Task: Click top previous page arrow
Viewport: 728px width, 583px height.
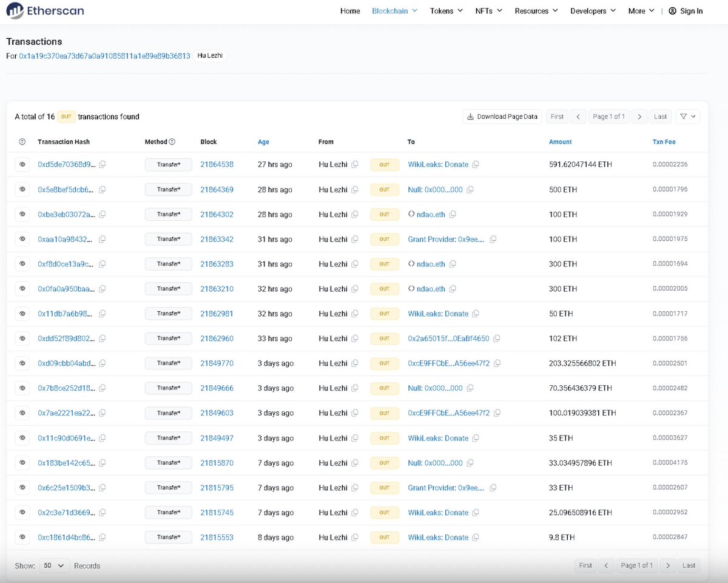Action: point(578,116)
